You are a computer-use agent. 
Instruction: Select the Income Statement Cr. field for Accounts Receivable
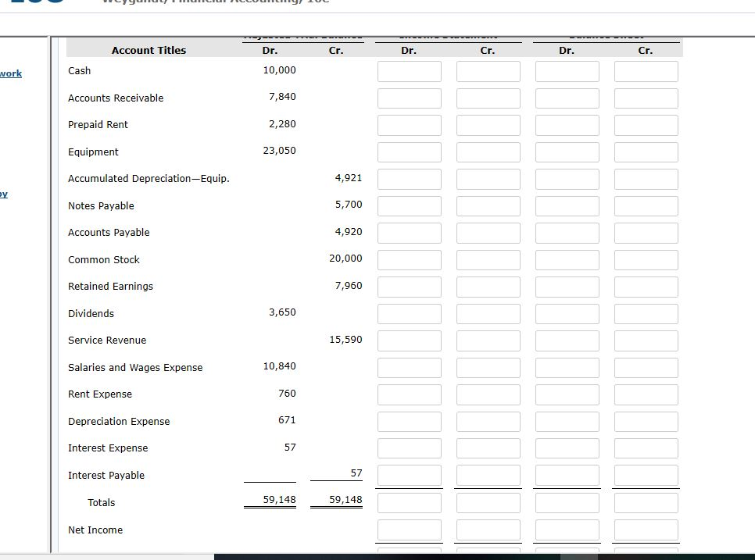coord(488,98)
